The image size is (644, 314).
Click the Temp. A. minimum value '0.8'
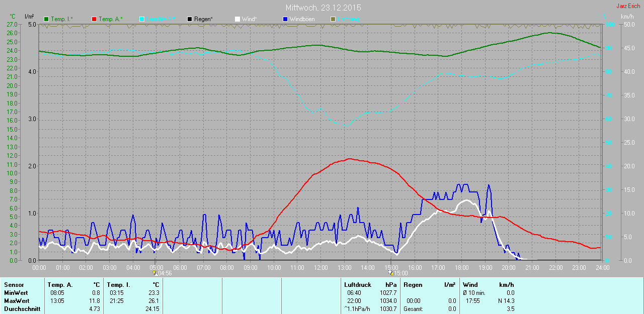tap(96, 293)
